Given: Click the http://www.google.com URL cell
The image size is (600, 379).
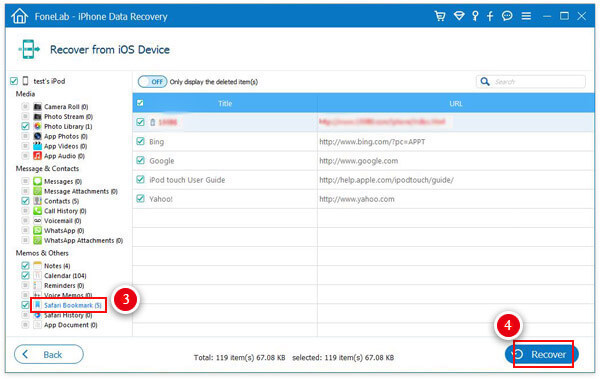Looking at the screenshot, I should pos(359,161).
